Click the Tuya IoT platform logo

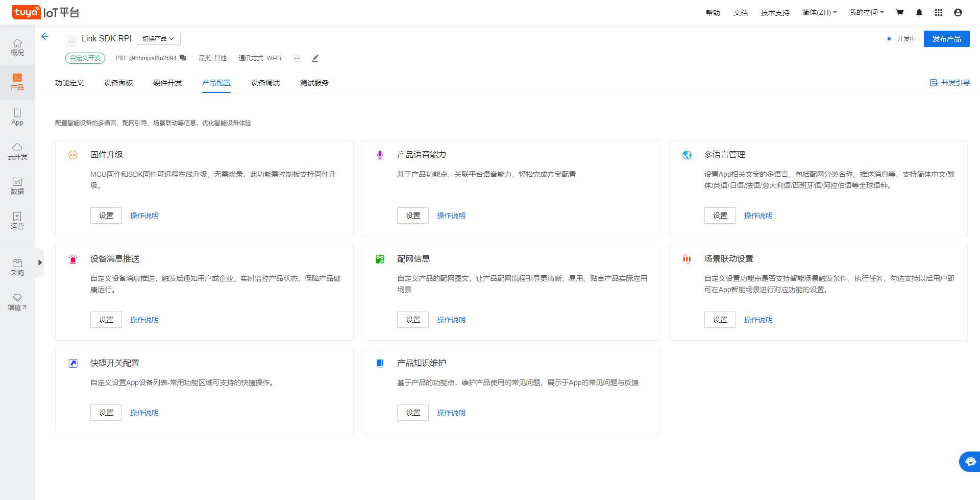click(x=45, y=12)
